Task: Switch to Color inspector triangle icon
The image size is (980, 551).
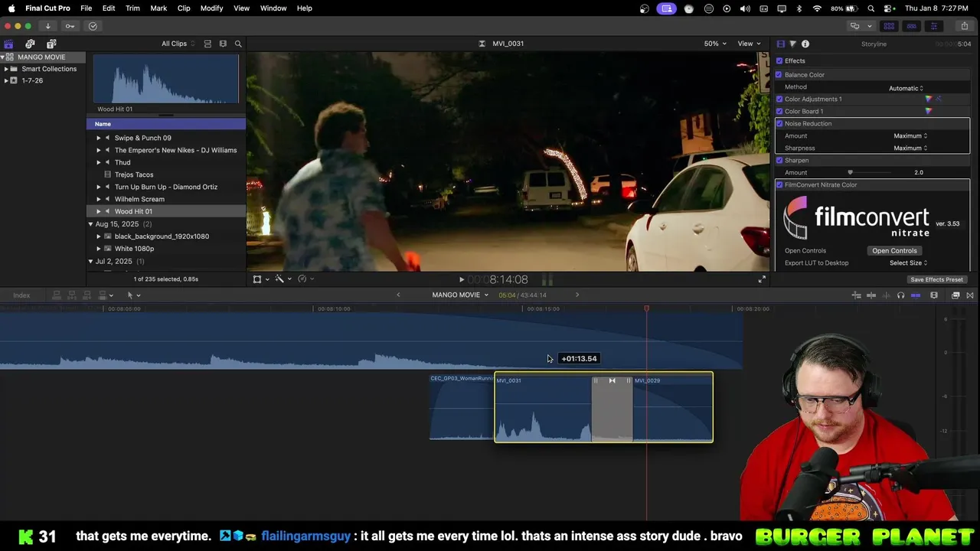Action: (x=792, y=44)
